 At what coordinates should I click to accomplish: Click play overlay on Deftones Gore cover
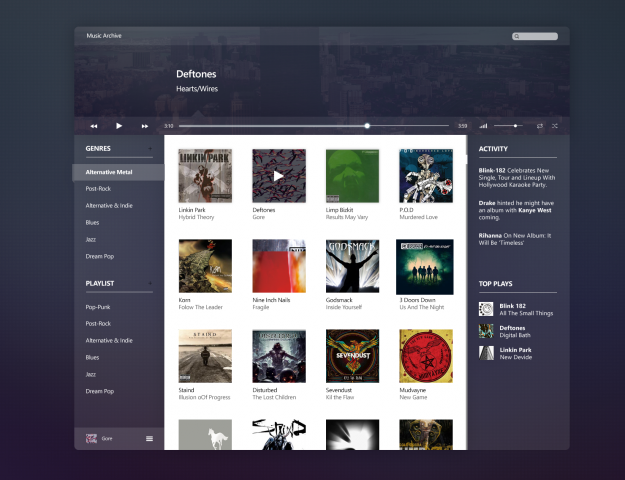click(279, 176)
